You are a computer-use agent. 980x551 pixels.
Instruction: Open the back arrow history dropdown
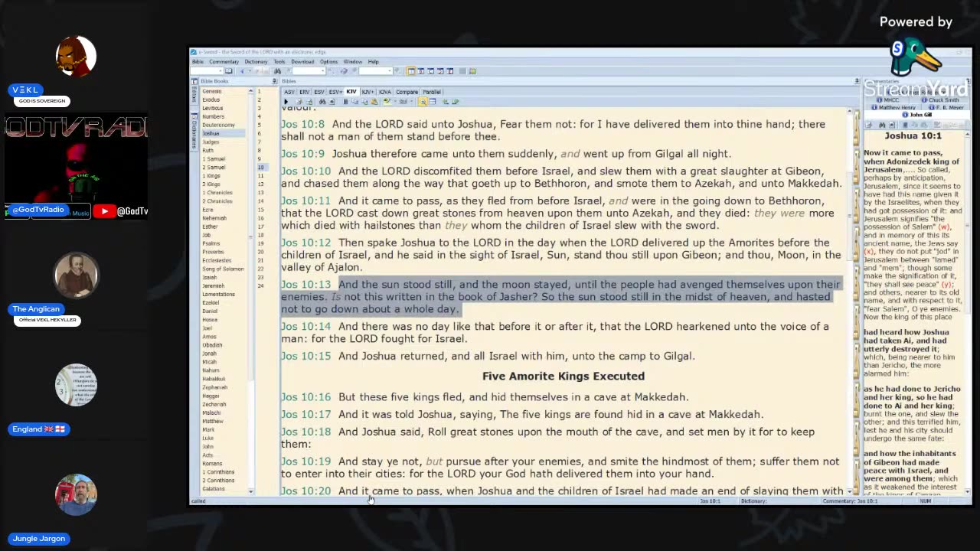pyautogui.click(x=250, y=71)
